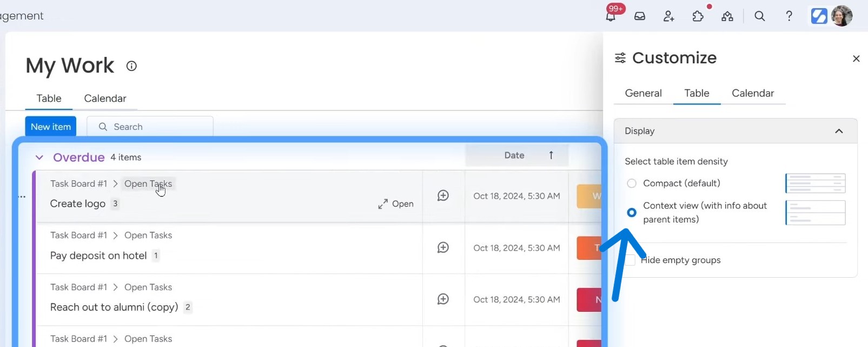
Task: Click the invite members icon
Action: click(669, 16)
